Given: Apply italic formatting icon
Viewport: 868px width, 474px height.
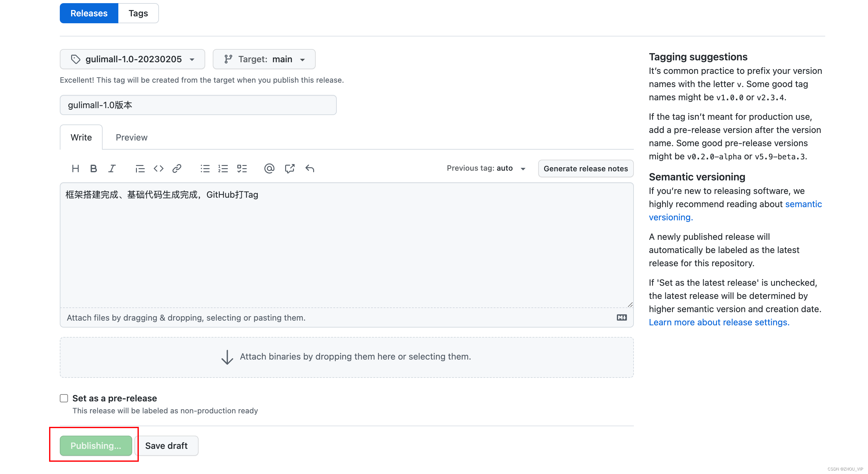Looking at the screenshot, I should click(x=112, y=168).
